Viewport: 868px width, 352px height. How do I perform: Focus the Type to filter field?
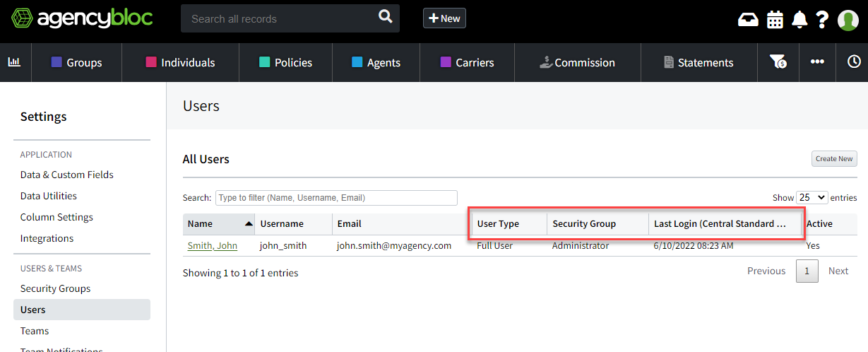coord(336,198)
